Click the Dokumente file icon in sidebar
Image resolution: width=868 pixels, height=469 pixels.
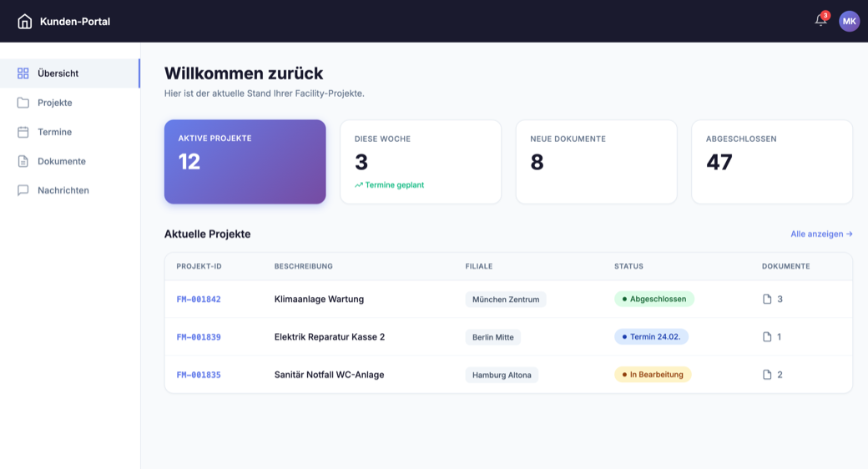(23, 161)
